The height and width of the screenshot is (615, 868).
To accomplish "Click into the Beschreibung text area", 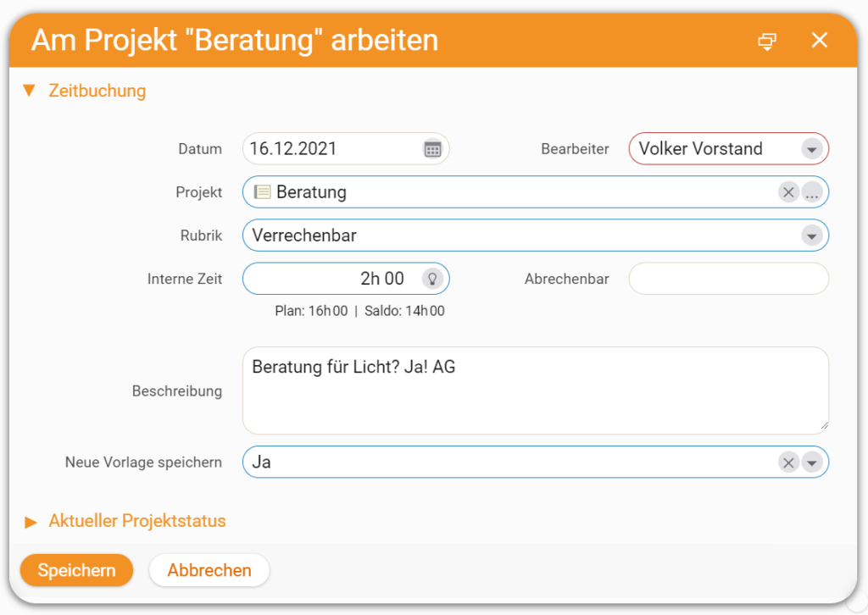I will coord(536,391).
